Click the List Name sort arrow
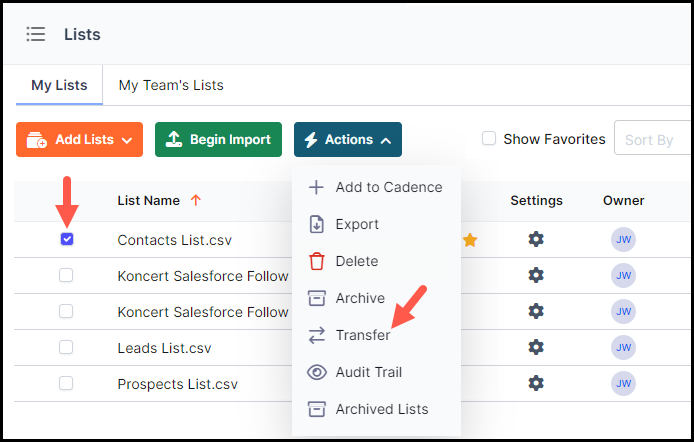Screen dimensions: 694x442 point(196,200)
